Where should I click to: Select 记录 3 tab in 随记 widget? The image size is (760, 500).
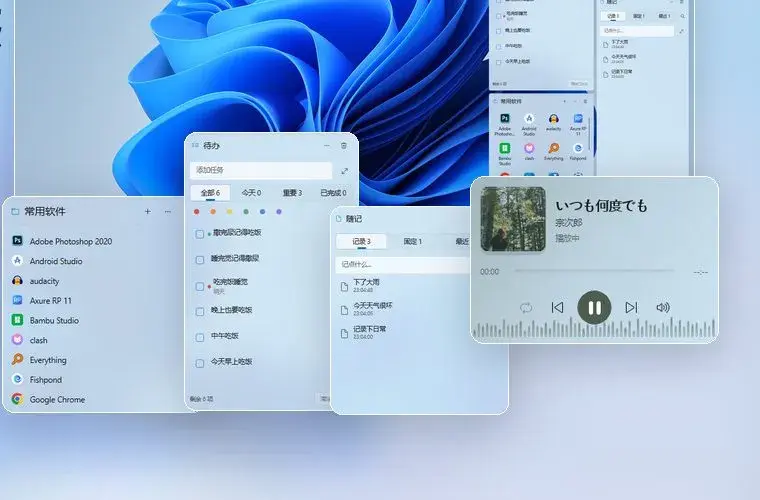pyautogui.click(x=362, y=241)
